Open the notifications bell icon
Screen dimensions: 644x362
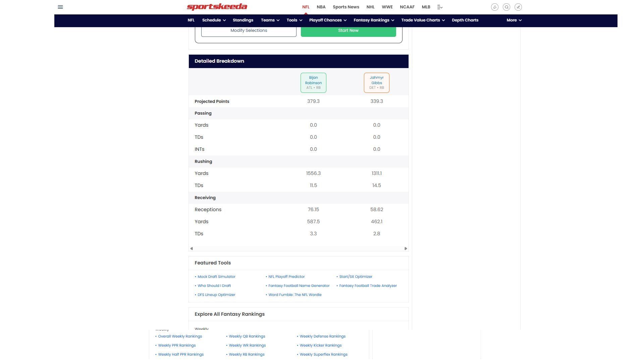495,7
